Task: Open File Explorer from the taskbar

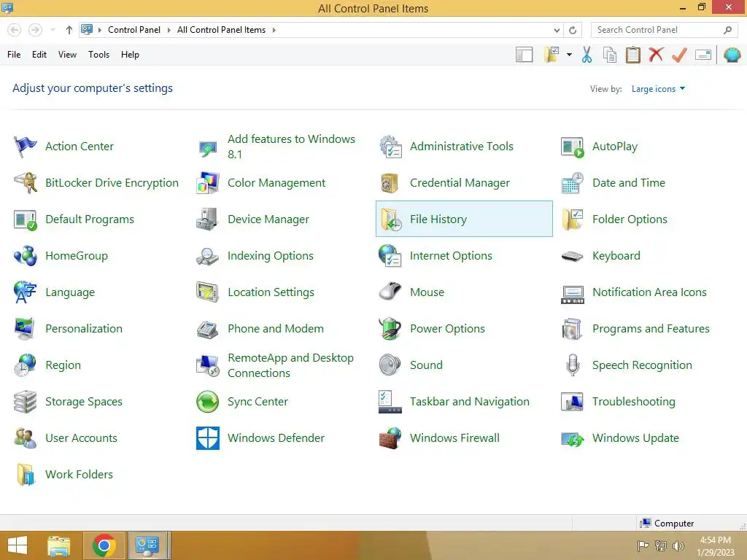Action: (59, 545)
